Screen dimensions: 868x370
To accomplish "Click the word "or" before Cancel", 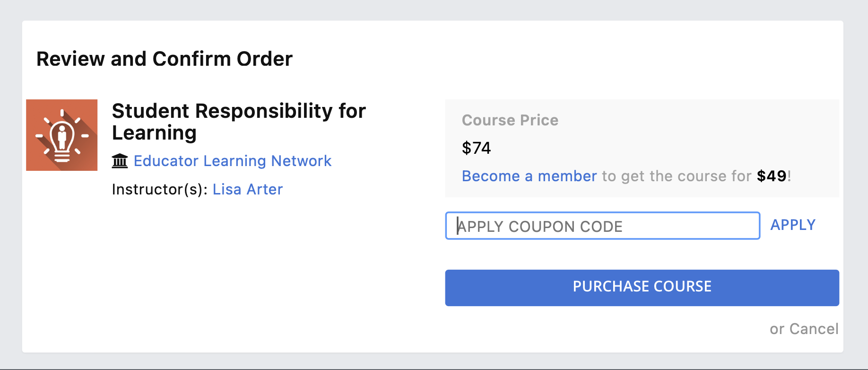I will pyautogui.click(x=777, y=329).
